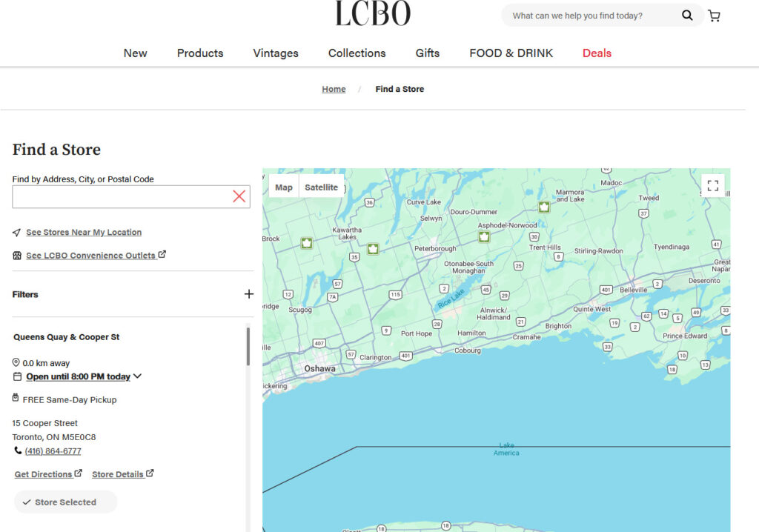Click the phone icon for Queens Quay store
Screen dimensions: 759x532
coord(18,450)
